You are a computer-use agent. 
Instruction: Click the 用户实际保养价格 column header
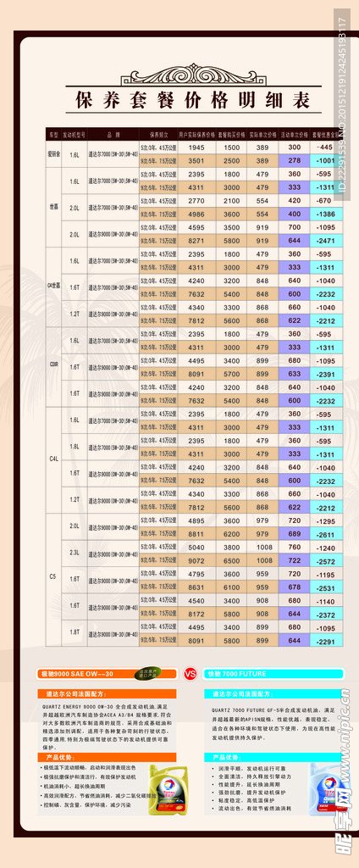196,135
